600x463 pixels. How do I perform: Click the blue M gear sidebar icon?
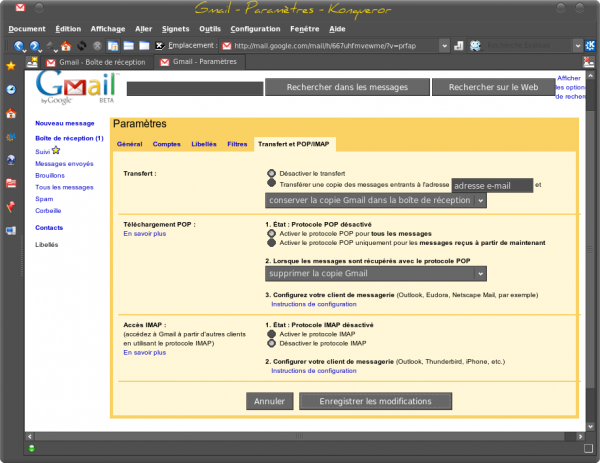[x=11, y=137]
